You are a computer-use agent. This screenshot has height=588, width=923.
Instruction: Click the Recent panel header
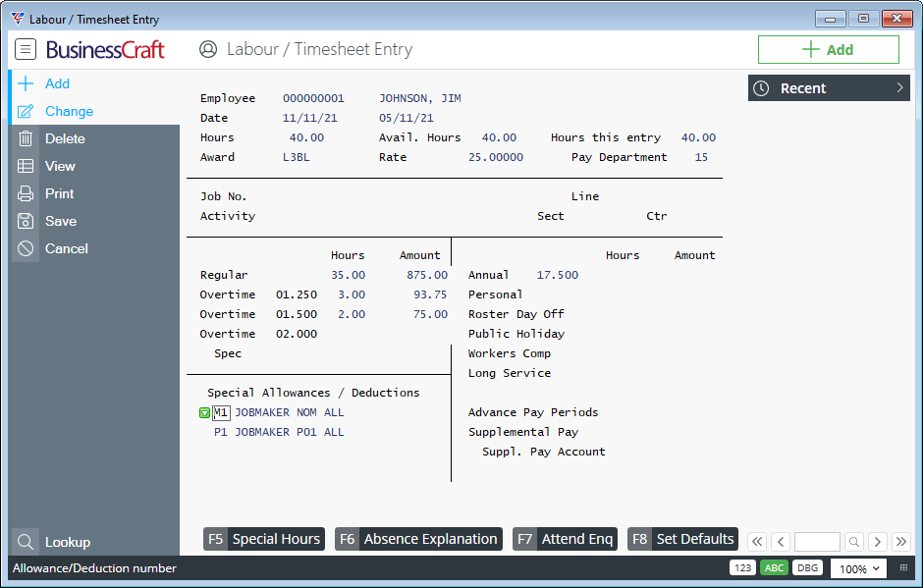[829, 88]
